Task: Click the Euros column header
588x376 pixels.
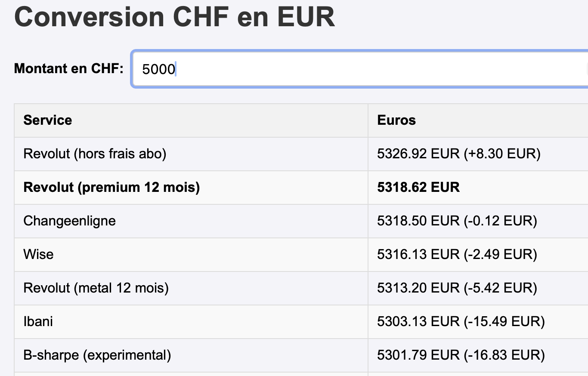Action: point(396,120)
